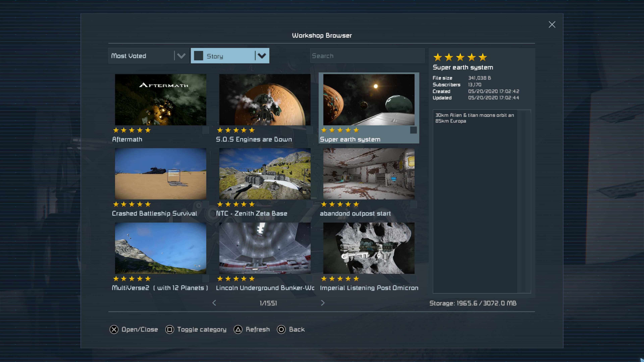
Task: Tick the Aftermath item checkbox
Action: pyautogui.click(x=205, y=130)
